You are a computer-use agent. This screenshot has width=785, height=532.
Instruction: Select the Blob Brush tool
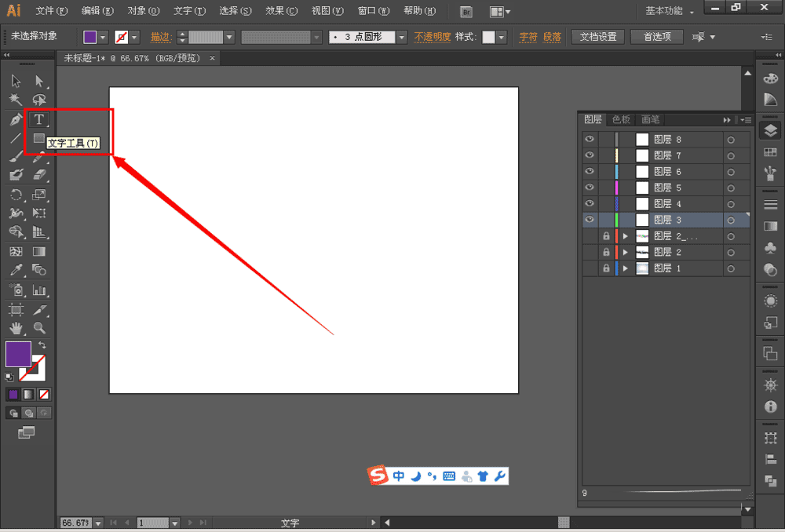click(x=16, y=175)
